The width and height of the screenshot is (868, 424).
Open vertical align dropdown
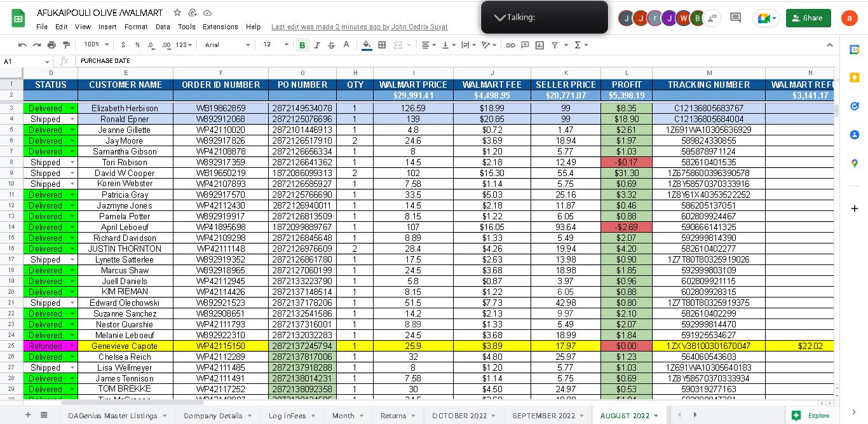[448, 45]
